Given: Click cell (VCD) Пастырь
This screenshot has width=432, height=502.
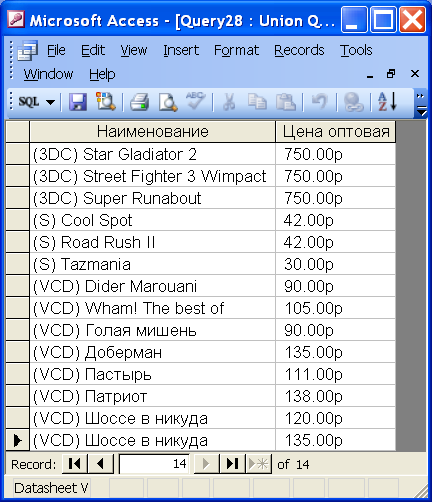Looking at the screenshot, I should coord(153,374).
